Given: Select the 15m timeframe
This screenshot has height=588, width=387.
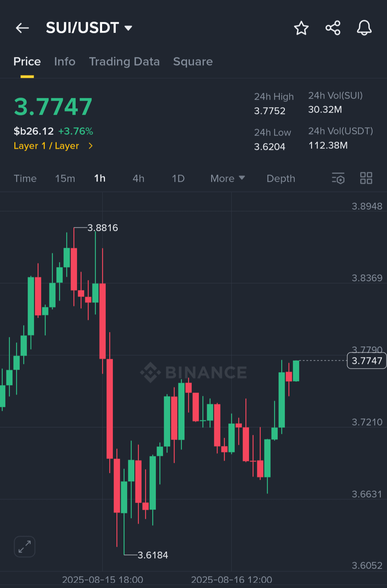Looking at the screenshot, I should 65,179.
